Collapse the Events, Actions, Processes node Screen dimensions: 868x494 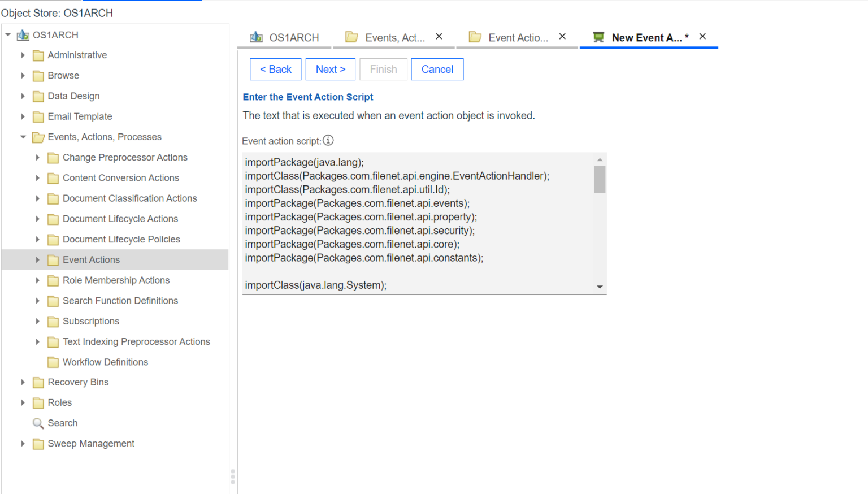23,137
